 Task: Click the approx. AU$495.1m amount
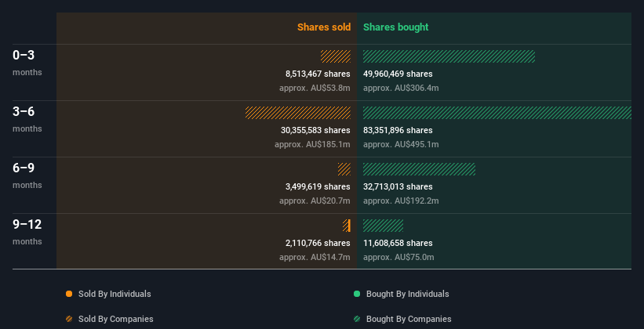click(401, 144)
